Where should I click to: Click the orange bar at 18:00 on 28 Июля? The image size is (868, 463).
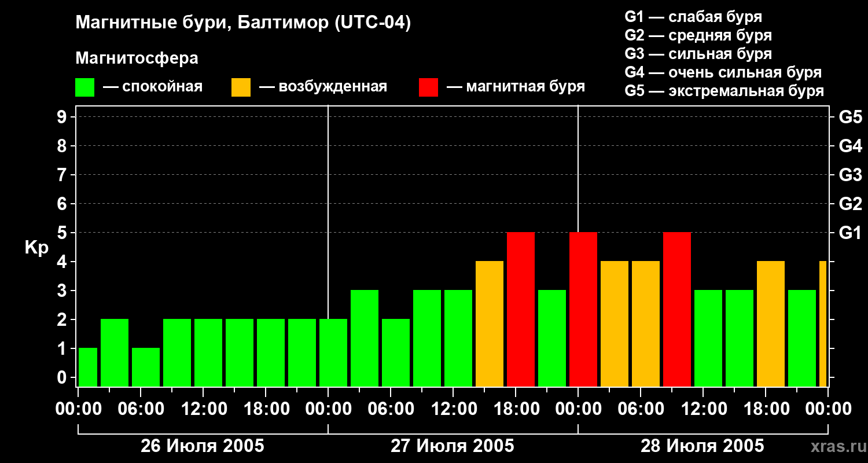(x=771, y=324)
